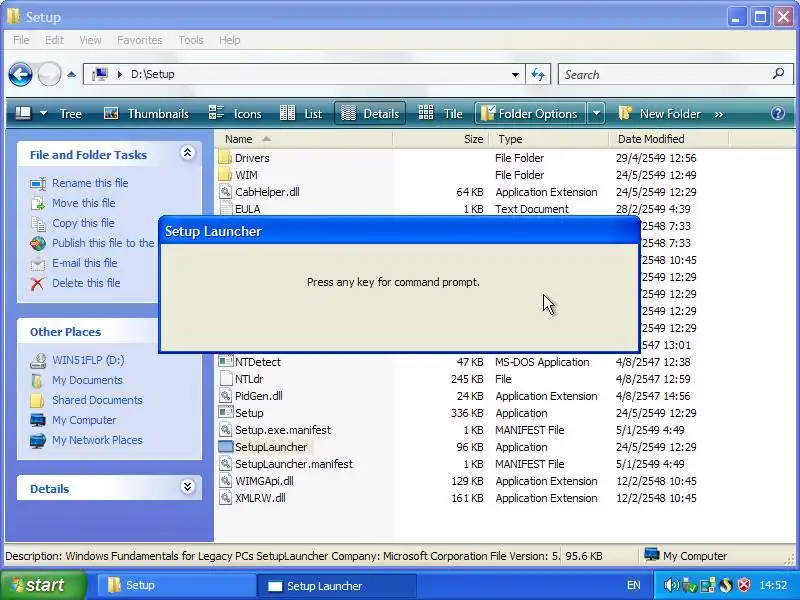Select the NTDetect file icon
This screenshot has height=600, width=800.
pos(226,362)
